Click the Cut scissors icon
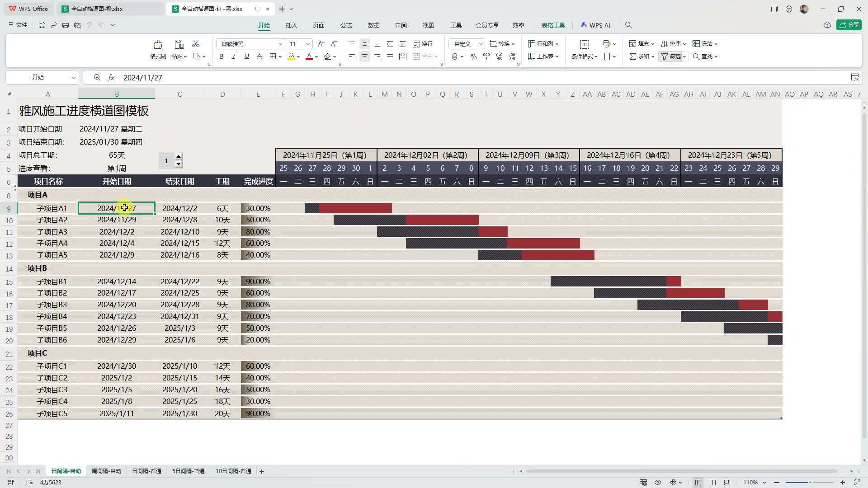 point(196,44)
